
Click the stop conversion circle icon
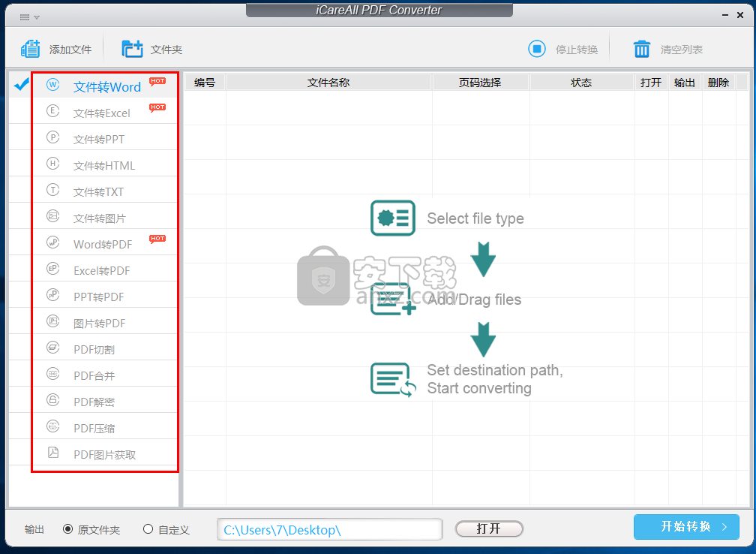coord(537,49)
